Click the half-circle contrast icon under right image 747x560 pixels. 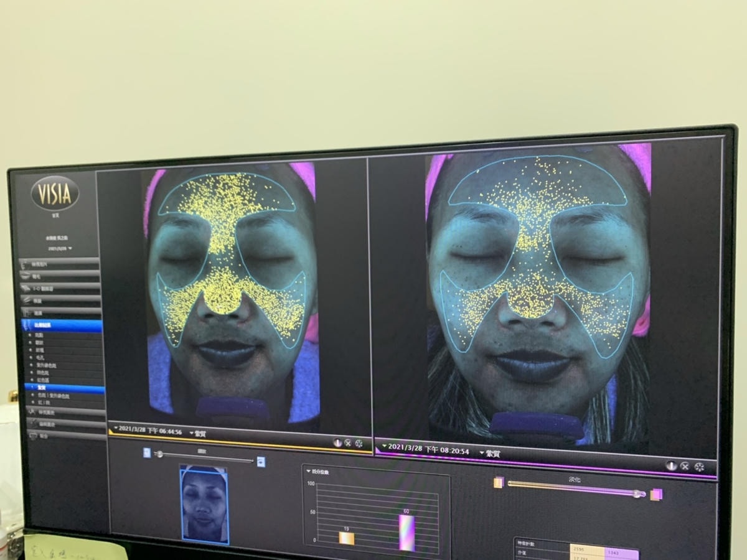(x=670, y=465)
